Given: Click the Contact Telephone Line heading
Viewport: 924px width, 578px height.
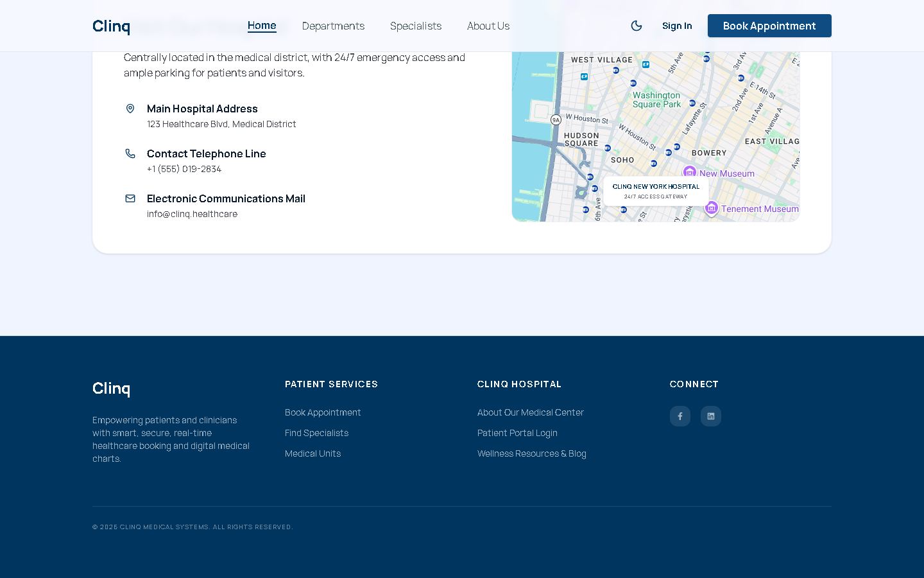Looking at the screenshot, I should pyautogui.click(x=207, y=153).
